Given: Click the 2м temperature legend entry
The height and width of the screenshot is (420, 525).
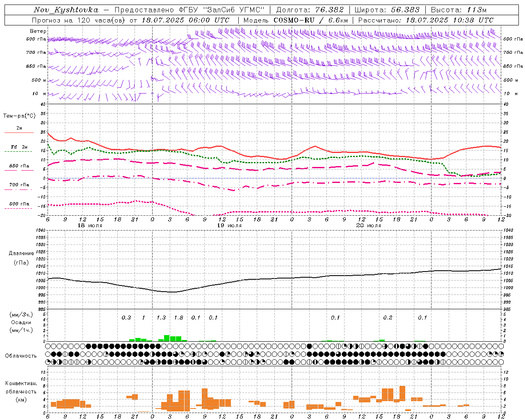Looking at the screenshot, I should (x=19, y=128).
